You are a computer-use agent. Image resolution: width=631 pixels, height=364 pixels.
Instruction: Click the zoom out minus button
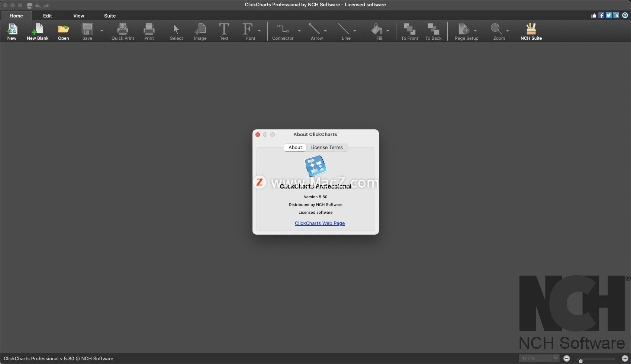(567, 358)
